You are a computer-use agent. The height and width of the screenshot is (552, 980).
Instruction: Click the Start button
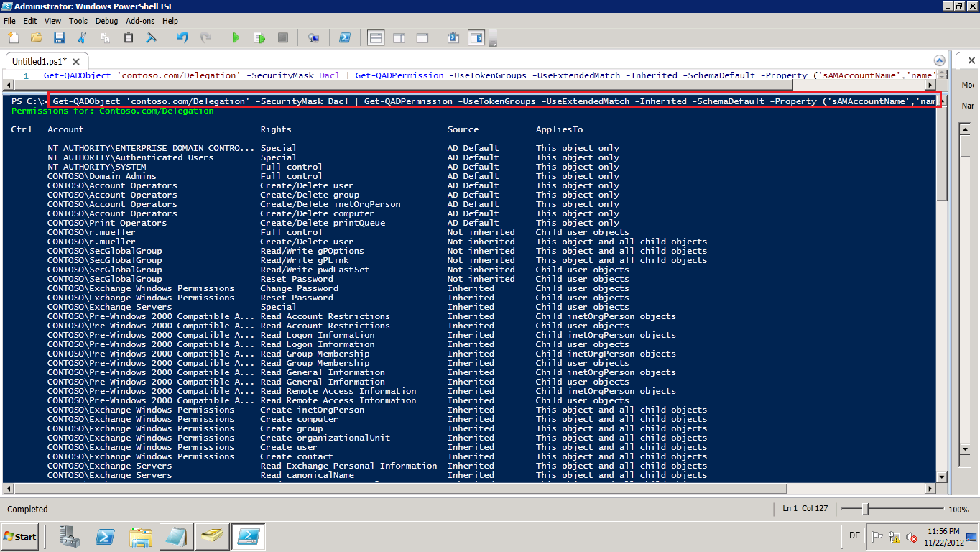20,536
